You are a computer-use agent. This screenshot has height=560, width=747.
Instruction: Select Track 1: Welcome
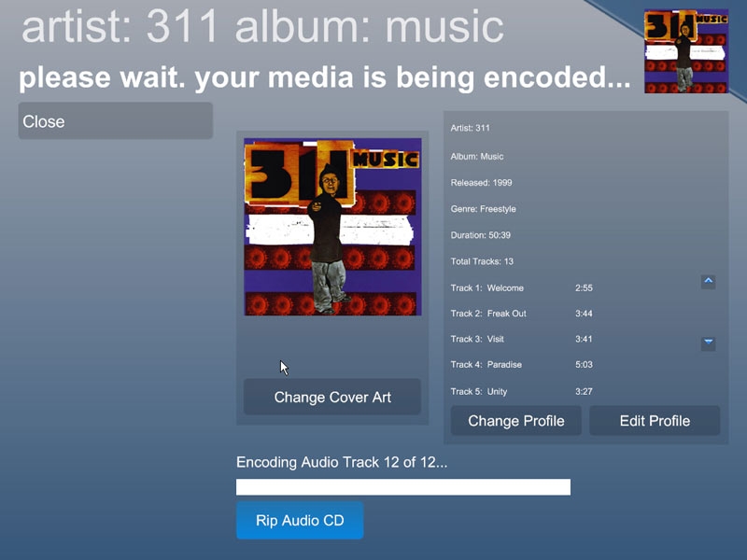click(x=522, y=288)
